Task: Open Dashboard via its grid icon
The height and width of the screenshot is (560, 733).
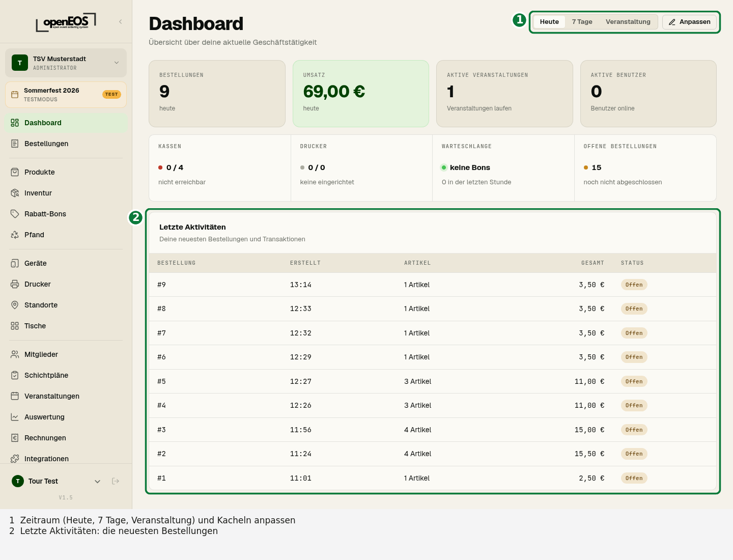Action: (15, 123)
